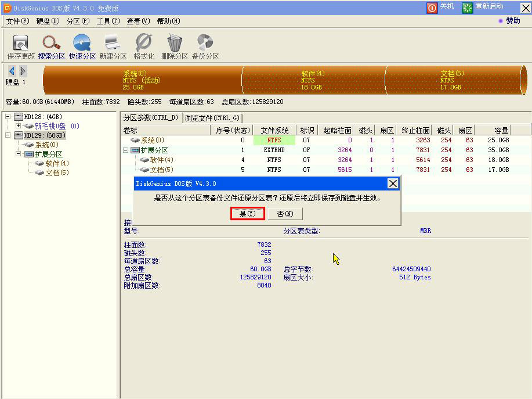Click drive icon beside 新毛桃U盘 in tree

pos(29,127)
